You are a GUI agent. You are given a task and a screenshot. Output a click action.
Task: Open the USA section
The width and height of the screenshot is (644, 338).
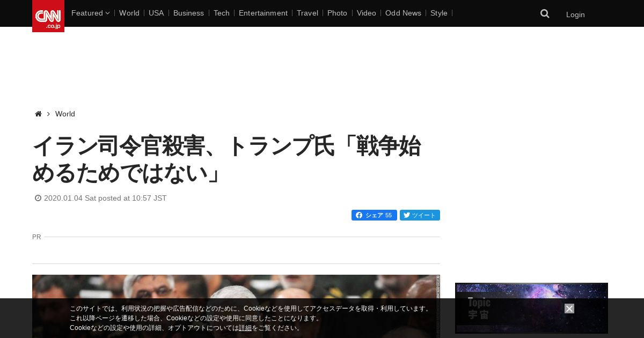click(x=156, y=13)
